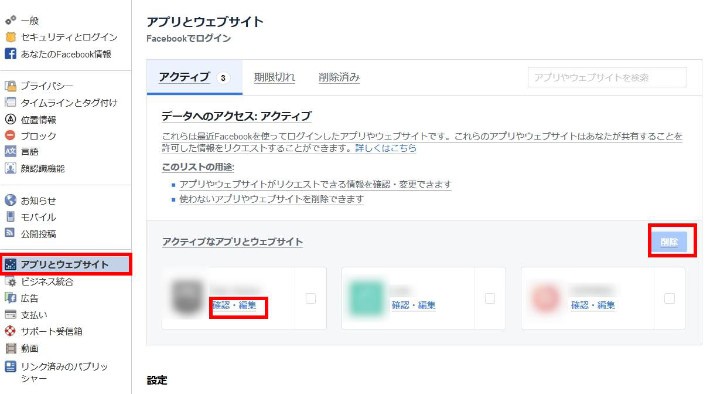The height and width of the screenshot is (394, 710).
Task: Click the shield icon beside セキュリティとログイン
Action: pyautogui.click(x=10, y=37)
